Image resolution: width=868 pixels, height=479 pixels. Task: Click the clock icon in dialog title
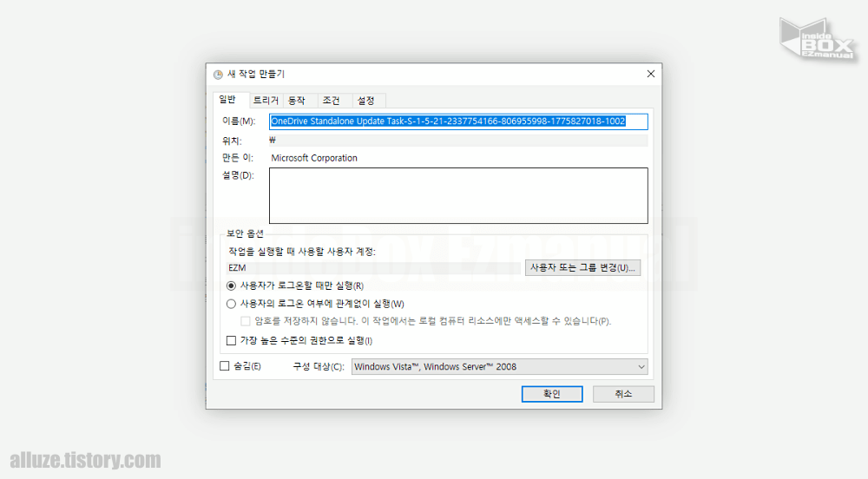pyautogui.click(x=218, y=74)
